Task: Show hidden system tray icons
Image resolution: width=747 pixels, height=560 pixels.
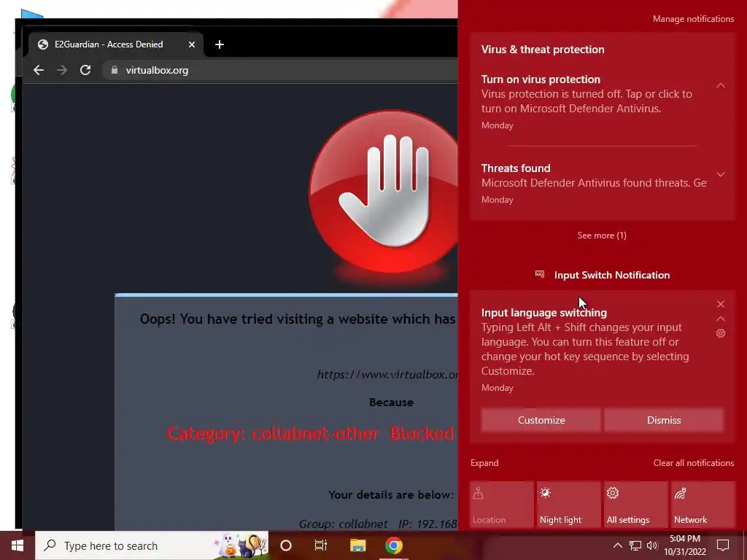Action: [617, 545]
